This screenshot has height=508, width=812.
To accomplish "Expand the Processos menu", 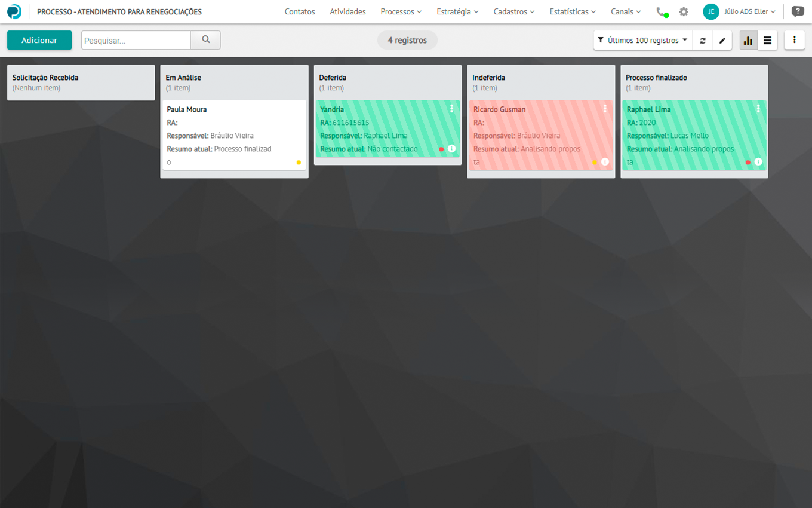I will pos(401,12).
